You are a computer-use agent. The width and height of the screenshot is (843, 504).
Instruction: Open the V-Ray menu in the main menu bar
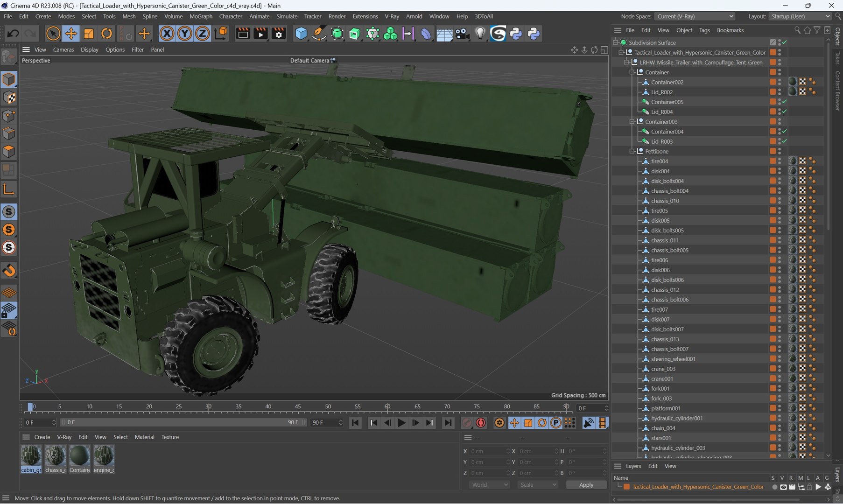392,16
